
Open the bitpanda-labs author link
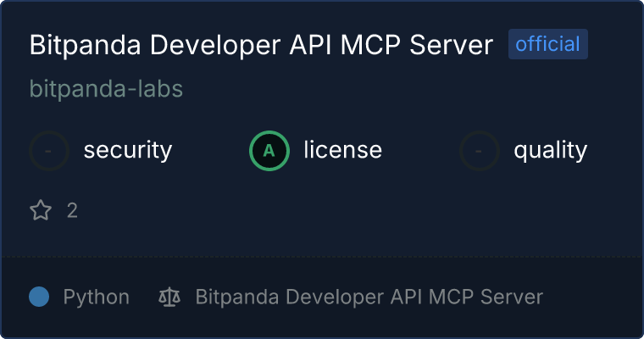106,89
